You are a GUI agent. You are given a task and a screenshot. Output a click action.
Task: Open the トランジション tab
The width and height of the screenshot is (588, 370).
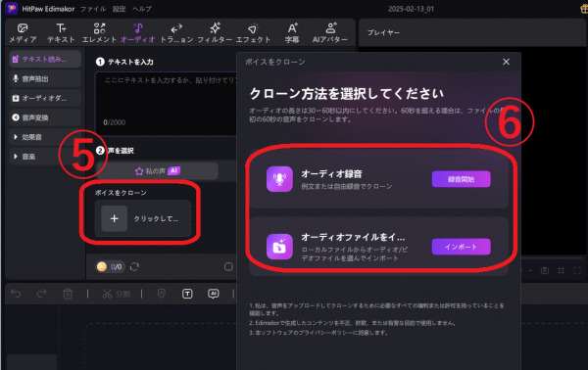tap(176, 33)
